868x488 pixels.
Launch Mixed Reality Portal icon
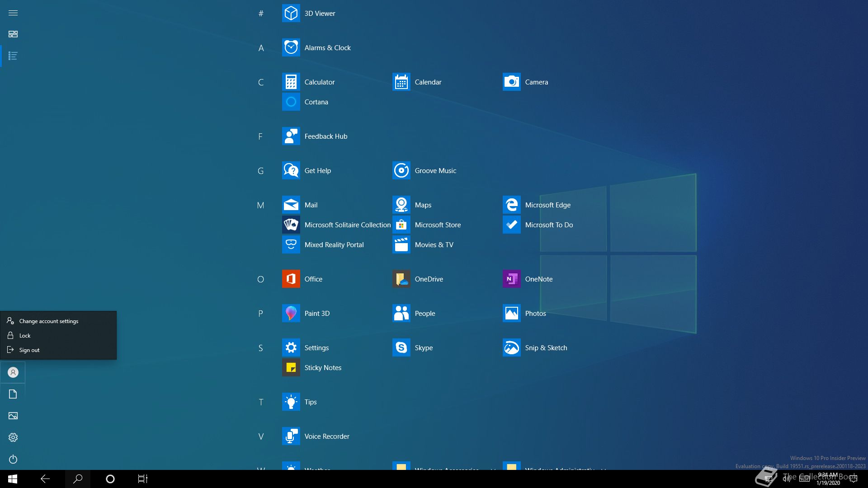tap(291, 244)
